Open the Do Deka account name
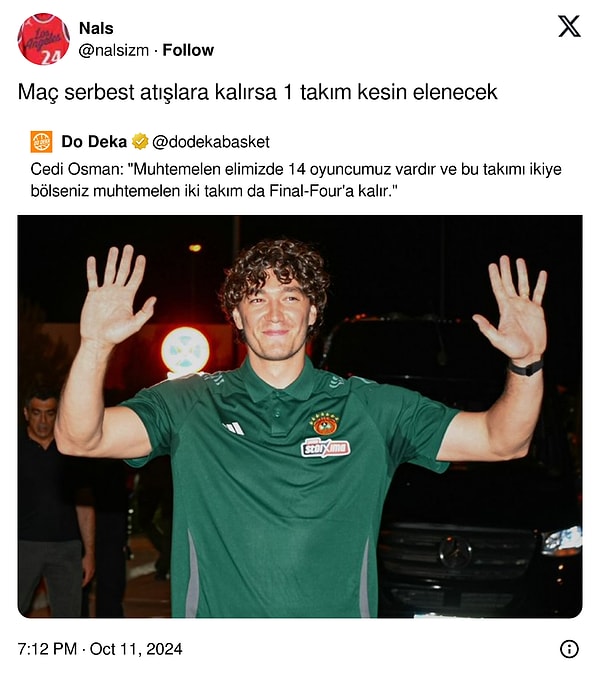The image size is (600, 679). click(94, 142)
